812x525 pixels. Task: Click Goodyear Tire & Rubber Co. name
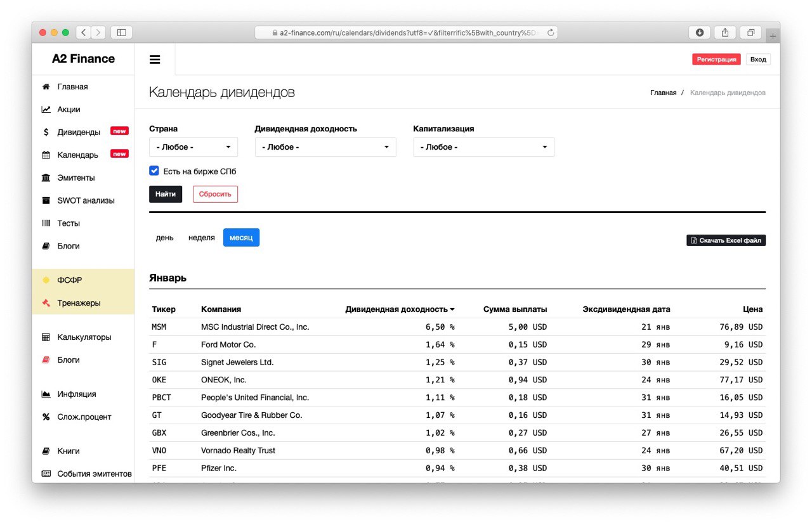tap(252, 415)
